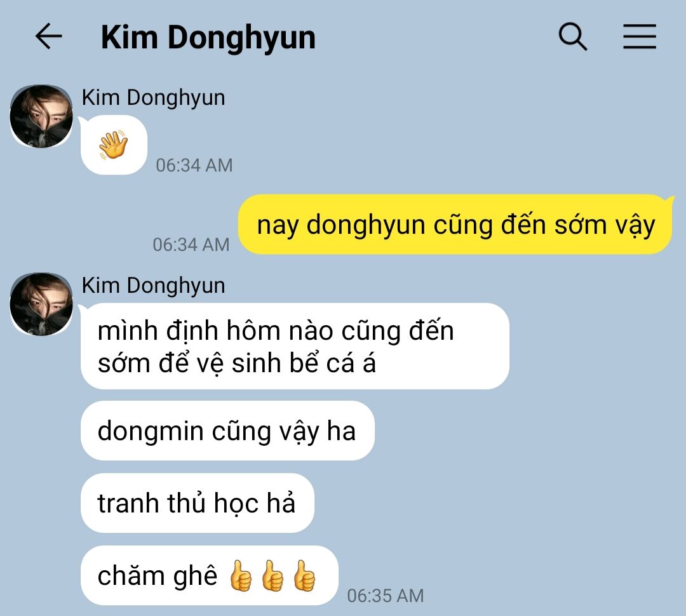Select the yellow 'nay donghyun cũng đến sớm vậy' bubble
Screen dimensions: 686x616
pos(455,224)
